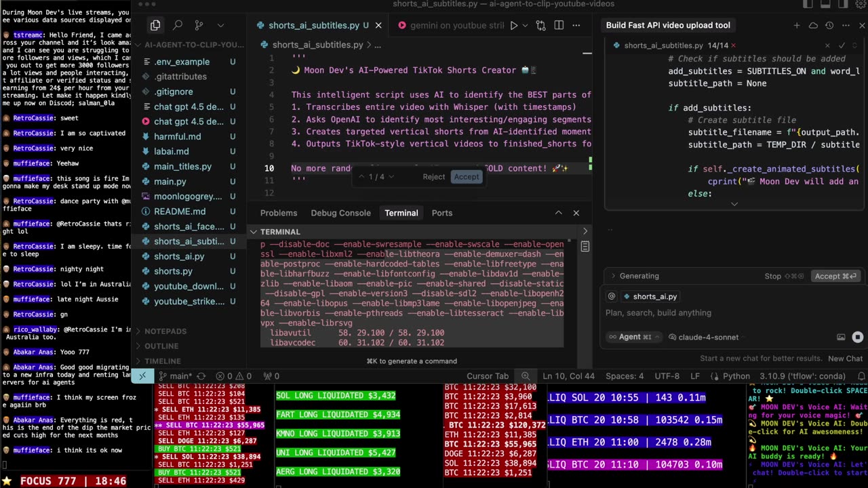
Task: Maximize the panel with up chevron
Action: (x=558, y=213)
